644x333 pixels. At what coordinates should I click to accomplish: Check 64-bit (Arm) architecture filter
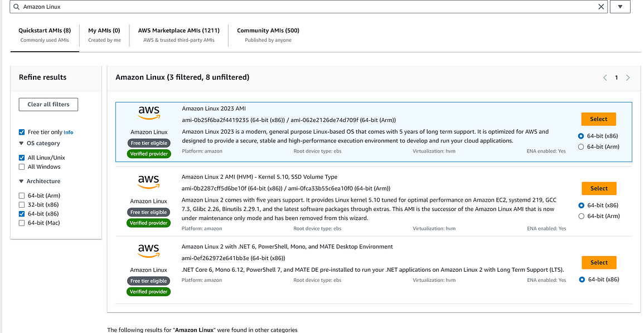click(x=22, y=195)
